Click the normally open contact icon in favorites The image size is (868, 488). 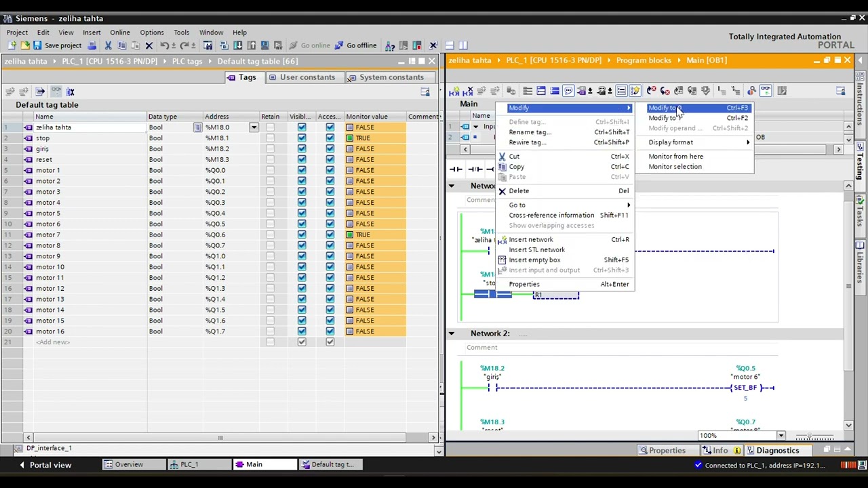456,169
